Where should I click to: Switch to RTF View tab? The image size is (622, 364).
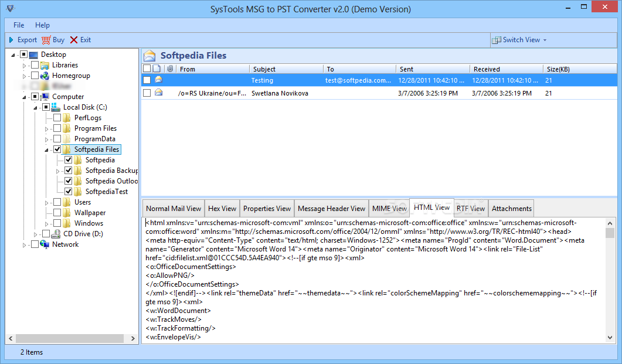[x=471, y=209]
